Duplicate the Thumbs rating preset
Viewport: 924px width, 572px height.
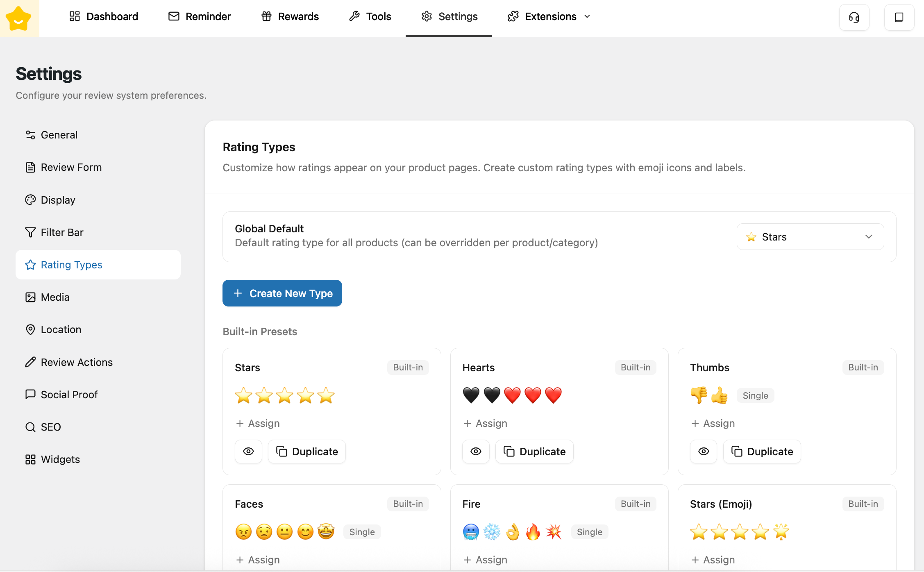(x=762, y=452)
